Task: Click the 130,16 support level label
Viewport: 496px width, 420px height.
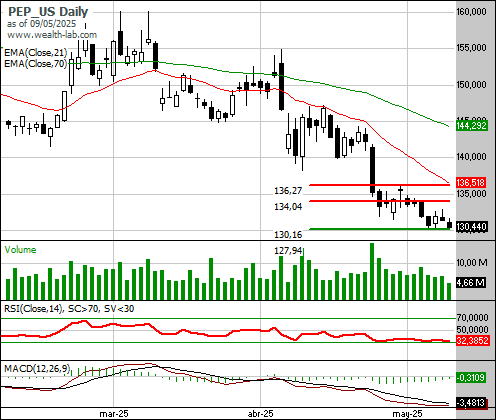Action: [x=288, y=235]
